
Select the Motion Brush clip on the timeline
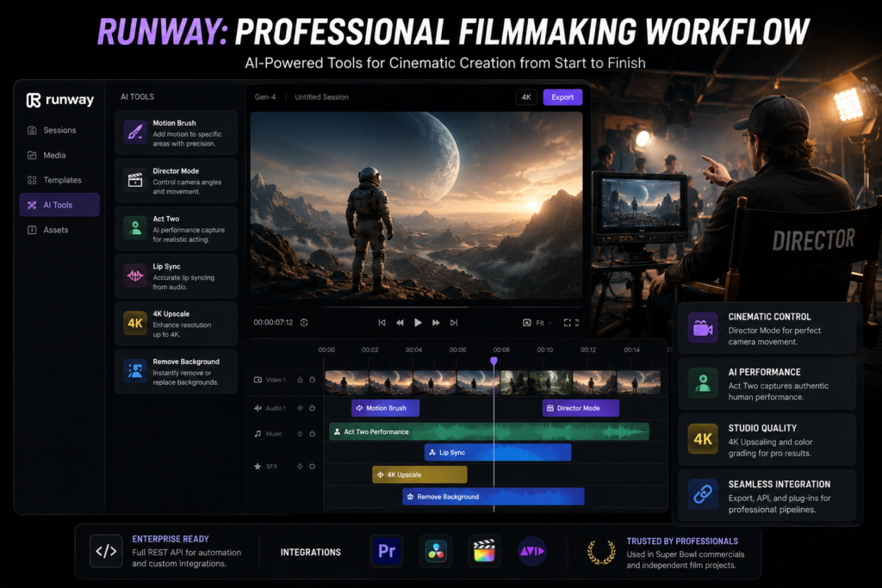point(385,408)
